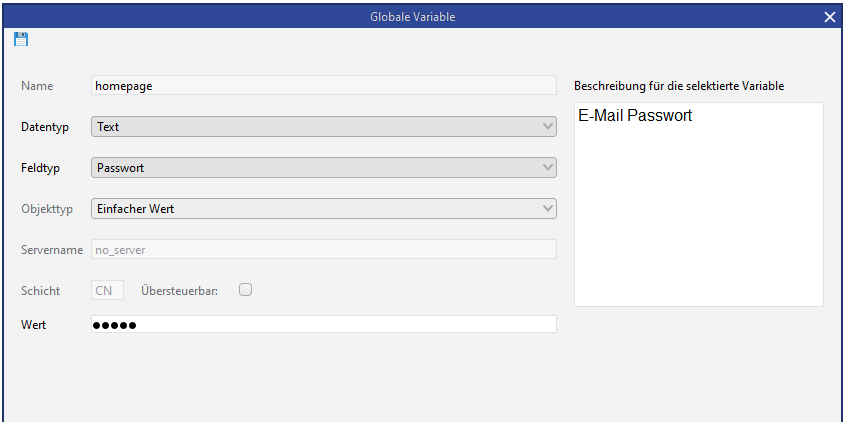The height and width of the screenshot is (422, 846).
Task: Click the Servername field with no_server
Action: (323, 249)
